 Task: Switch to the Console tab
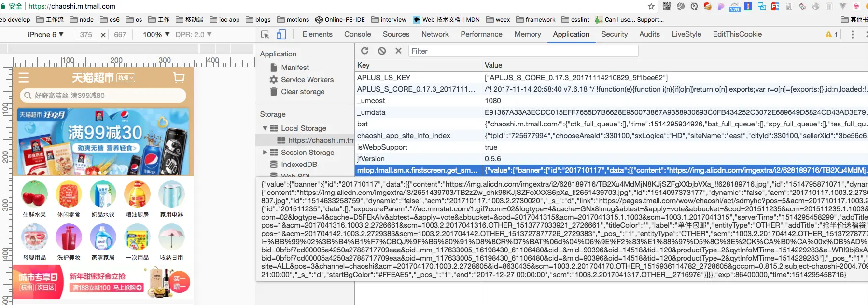[x=358, y=34]
